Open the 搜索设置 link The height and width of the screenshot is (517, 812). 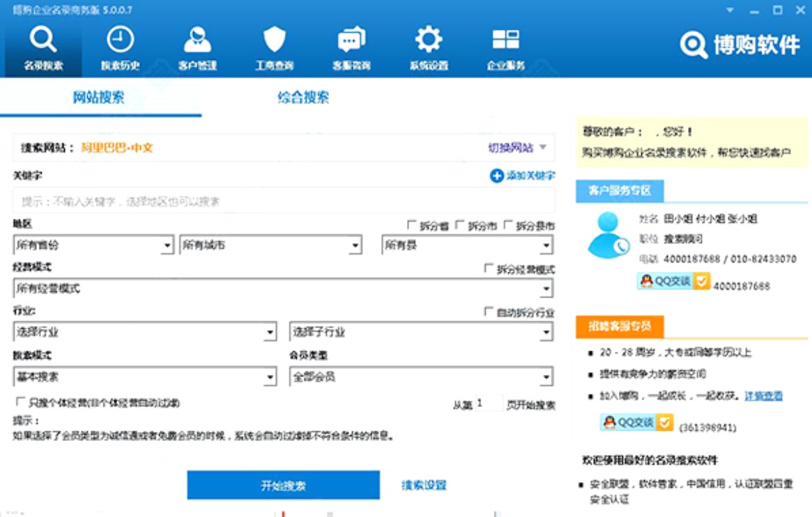pos(424,486)
